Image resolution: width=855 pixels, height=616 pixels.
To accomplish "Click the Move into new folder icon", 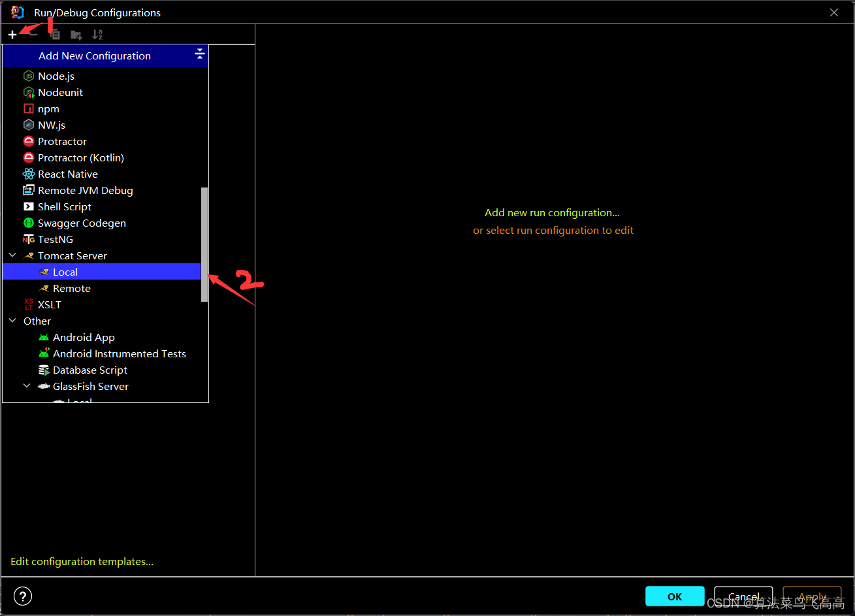I will pos(76,35).
